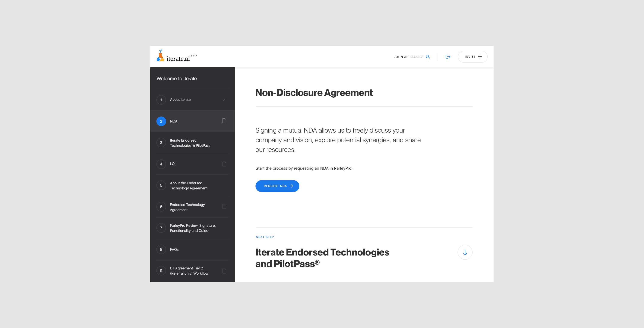This screenshot has height=328, width=644.
Task: Open step 3 Iterate Endorsed Technologies & PilotPass
Action: tap(190, 143)
